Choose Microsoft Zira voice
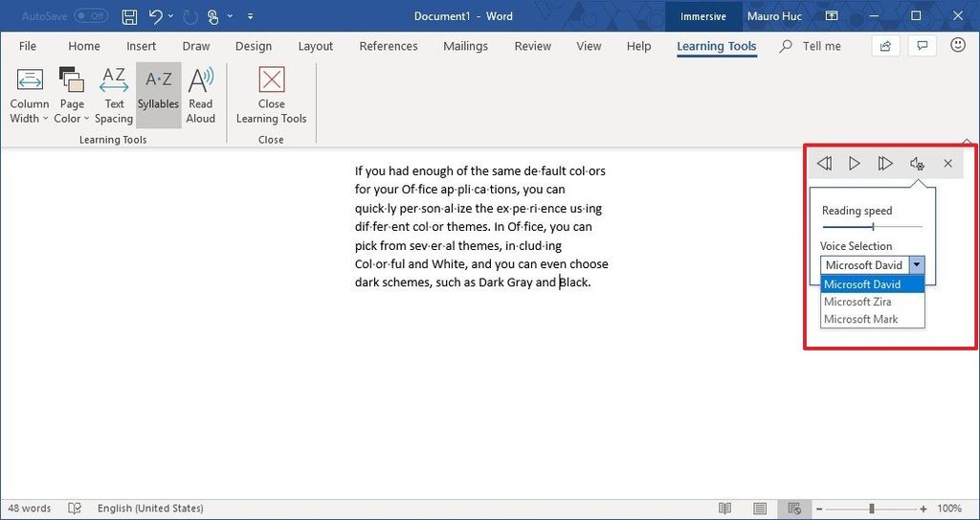The image size is (980, 520). click(x=873, y=302)
